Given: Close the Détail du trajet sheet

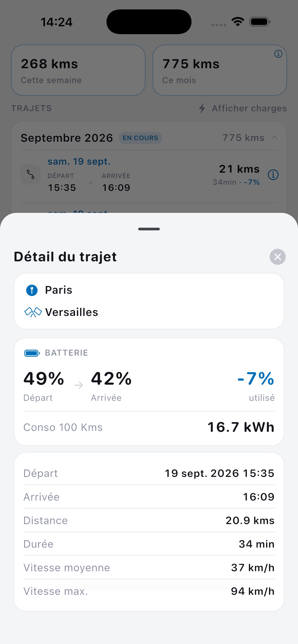Looking at the screenshot, I should [278, 257].
